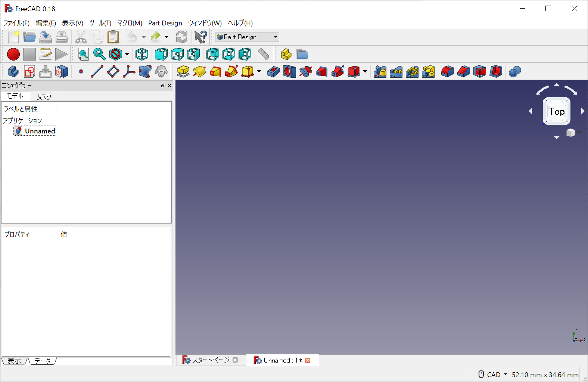This screenshot has height=382, width=588.
Task: Click the Print toolbar icon
Action: (x=62, y=37)
